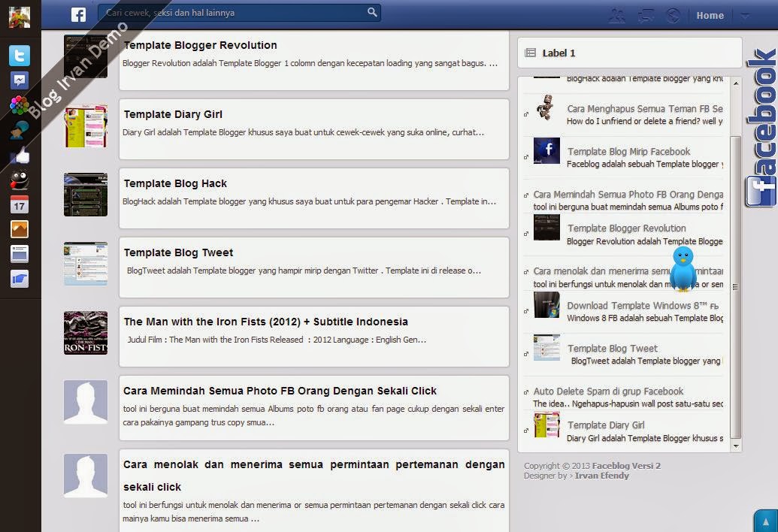
Task: Click the dancing figure thumbnail in Label list
Action: tap(546, 107)
